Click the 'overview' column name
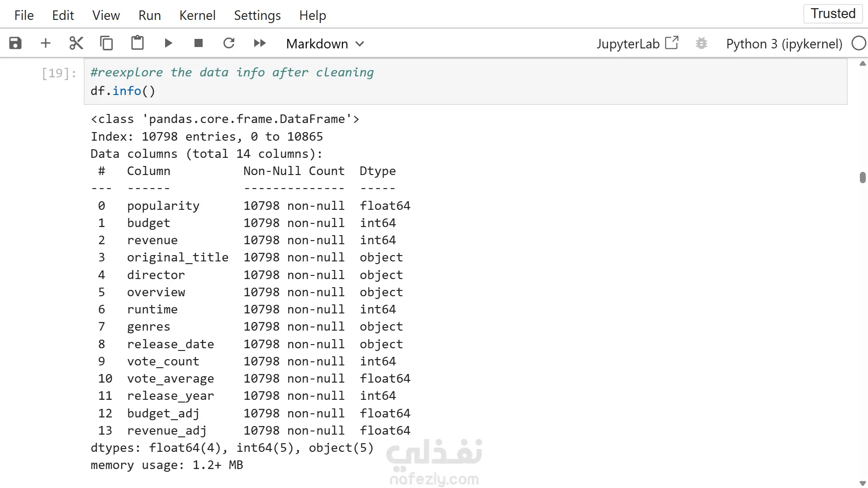 coord(156,292)
